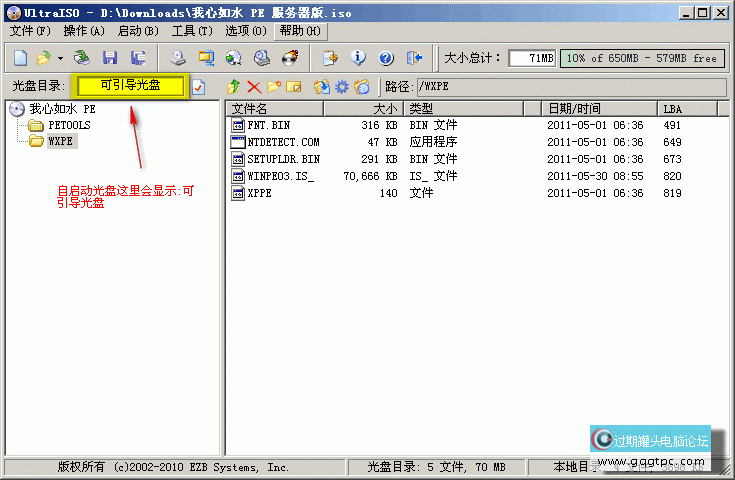Click the Burn CD image flame icon
The width and height of the screenshot is (735, 480).
tap(290, 58)
